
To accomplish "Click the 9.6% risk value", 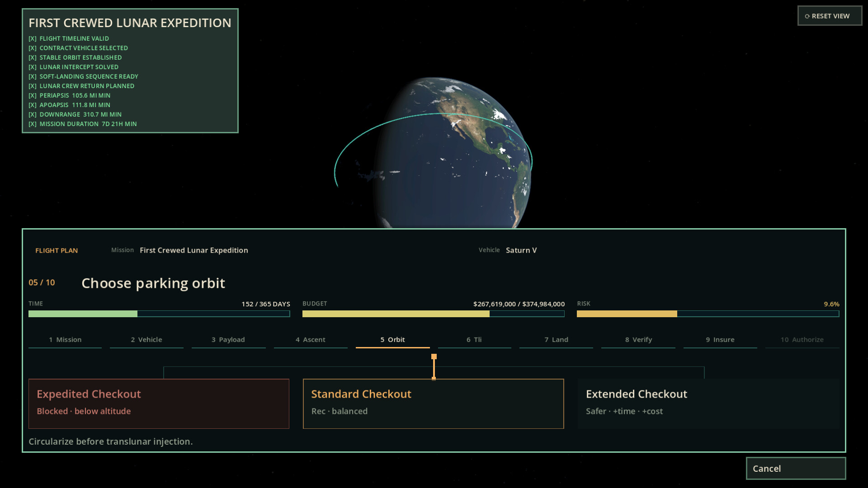I will pyautogui.click(x=831, y=304).
